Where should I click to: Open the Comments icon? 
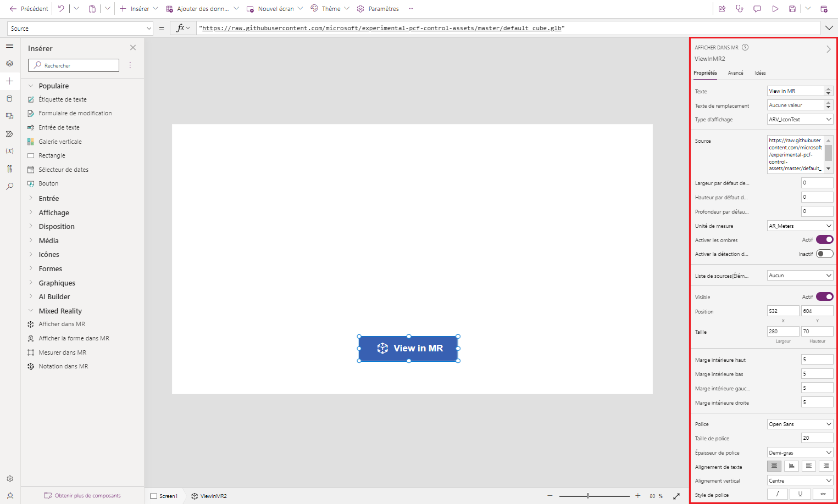757,9
